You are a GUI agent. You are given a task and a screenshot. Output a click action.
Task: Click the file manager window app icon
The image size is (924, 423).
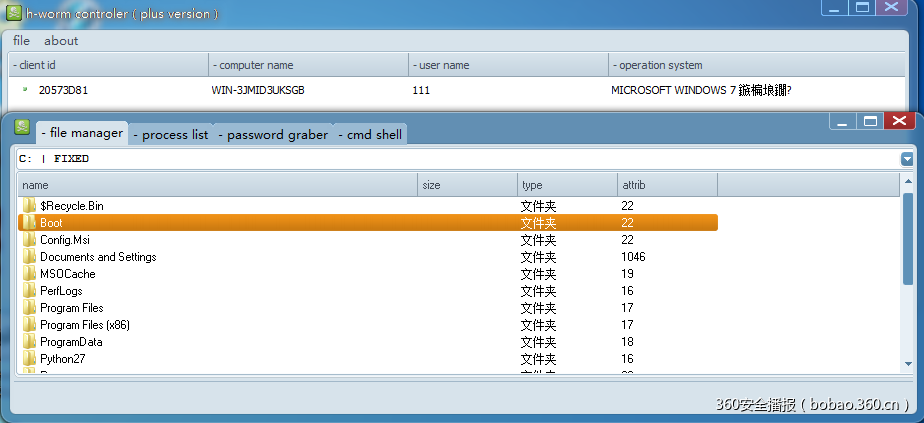(22, 127)
